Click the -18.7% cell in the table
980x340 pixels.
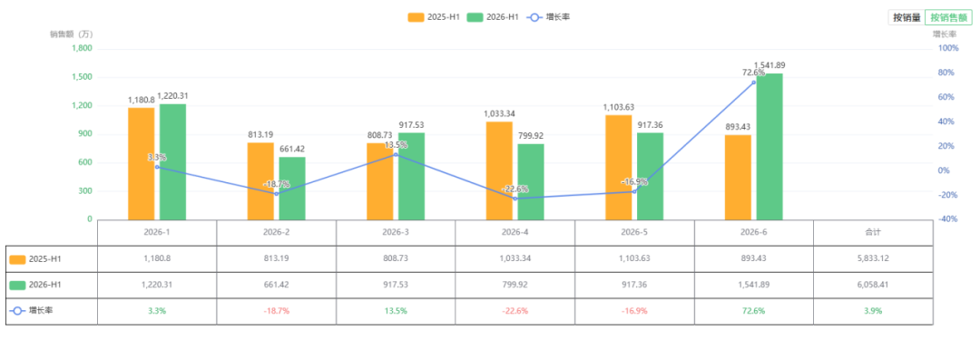[276, 311]
